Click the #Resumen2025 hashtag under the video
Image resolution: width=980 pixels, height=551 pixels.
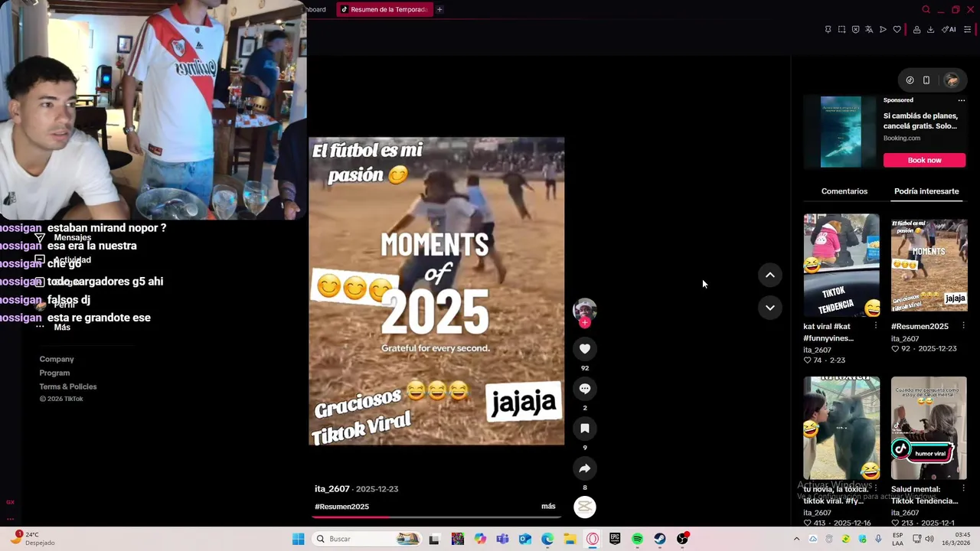click(341, 507)
